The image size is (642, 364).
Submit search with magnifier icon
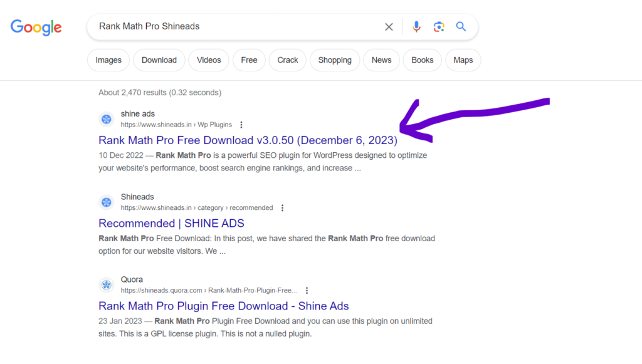coord(461,26)
